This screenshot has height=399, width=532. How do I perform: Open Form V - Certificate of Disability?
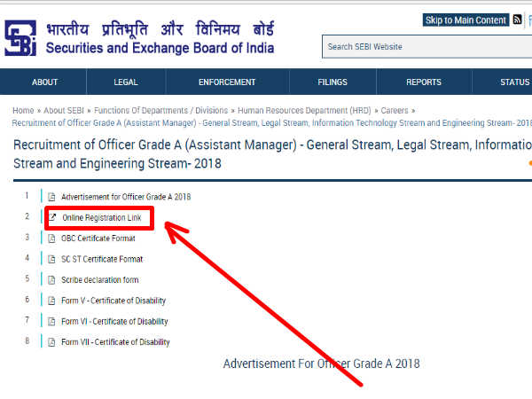point(113,301)
